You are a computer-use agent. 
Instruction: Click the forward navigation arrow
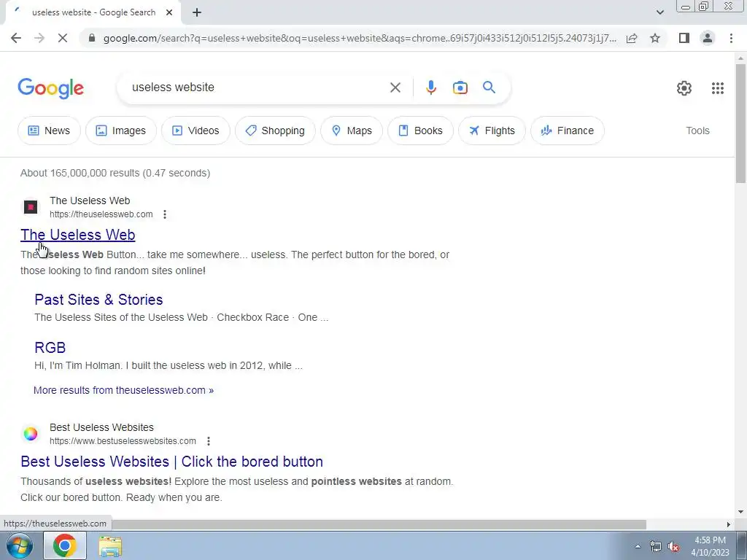[x=39, y=38]
